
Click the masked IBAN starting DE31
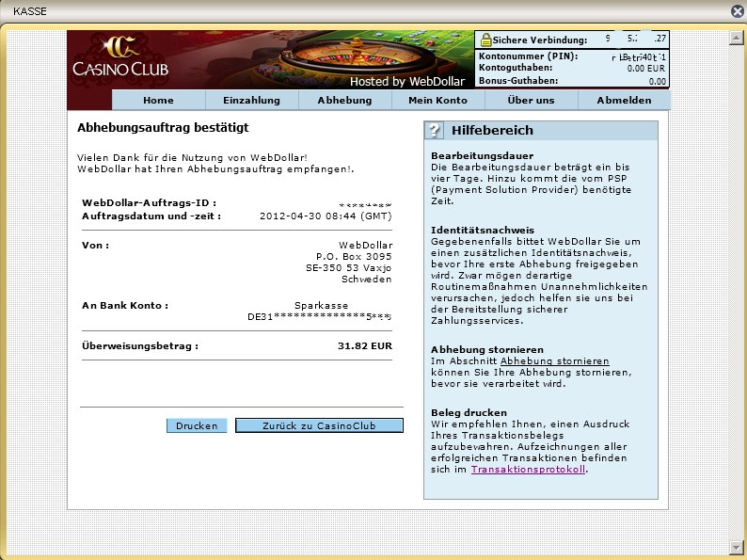pyautogui.click(x=319, y=316)
